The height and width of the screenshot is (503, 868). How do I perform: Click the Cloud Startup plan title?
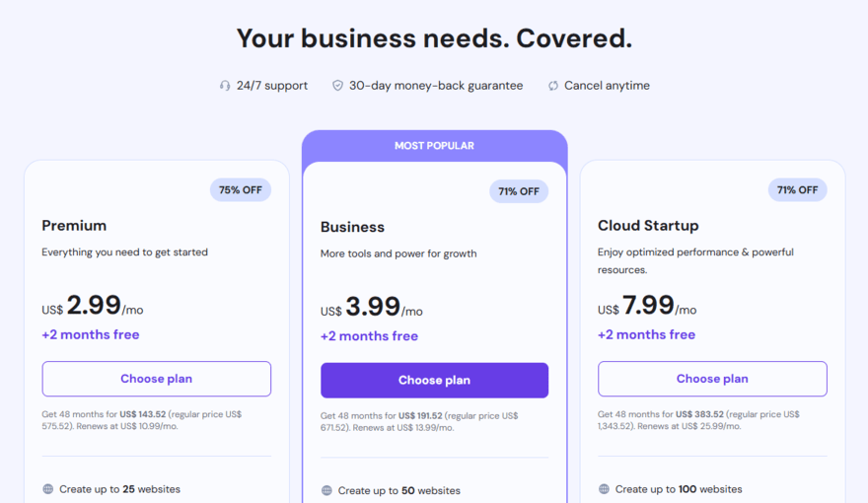click(x=648, y=226)
